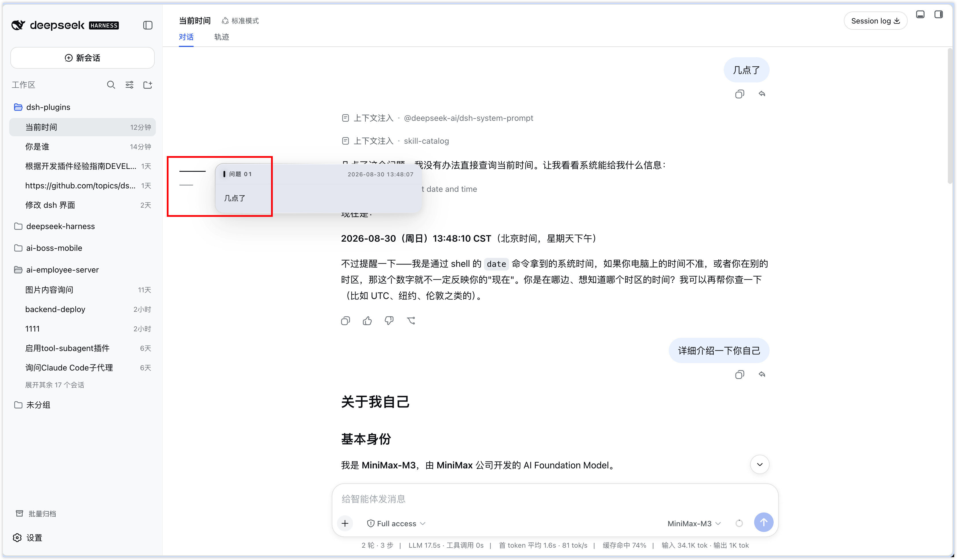
Task: Click the chat vertical scrollbar
Action: point(950,116)
